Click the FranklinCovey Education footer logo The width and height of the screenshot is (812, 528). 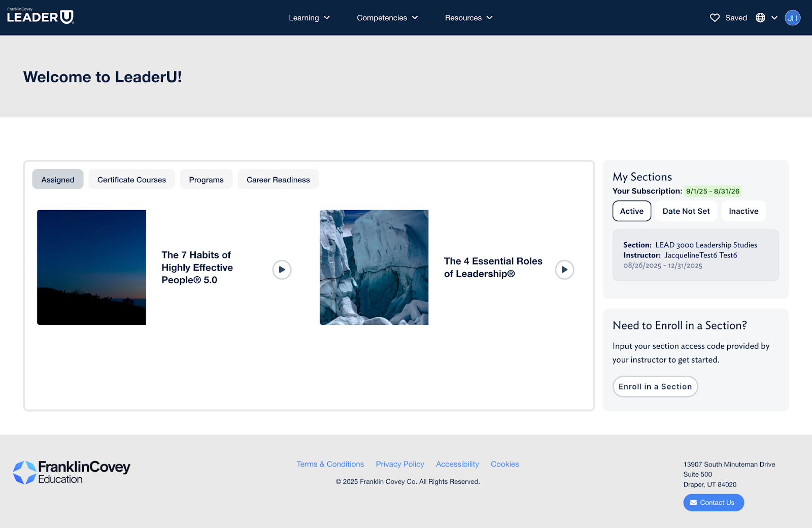(x=72, y=472)
